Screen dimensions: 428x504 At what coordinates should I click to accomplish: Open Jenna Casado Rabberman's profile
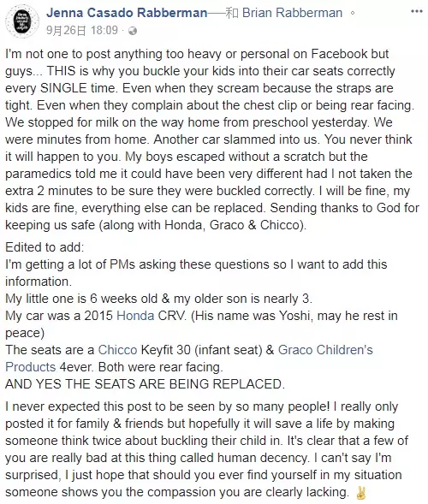click(x=127, y=13)
